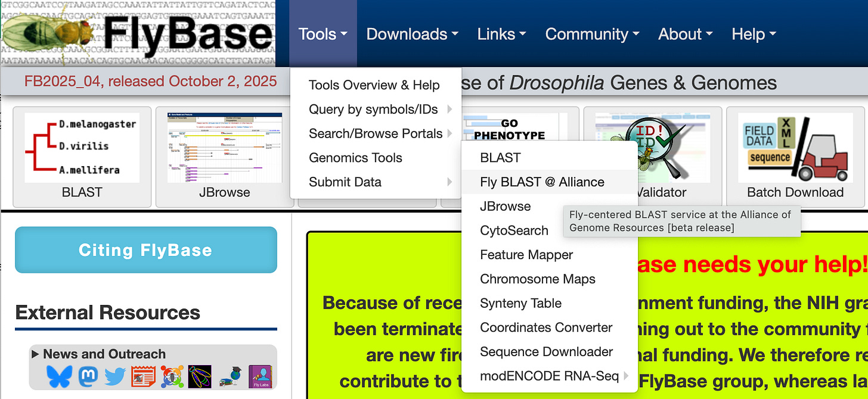Open the Links dropdown menu
This screenshot has width=868, height=399.
coord(501,34)
